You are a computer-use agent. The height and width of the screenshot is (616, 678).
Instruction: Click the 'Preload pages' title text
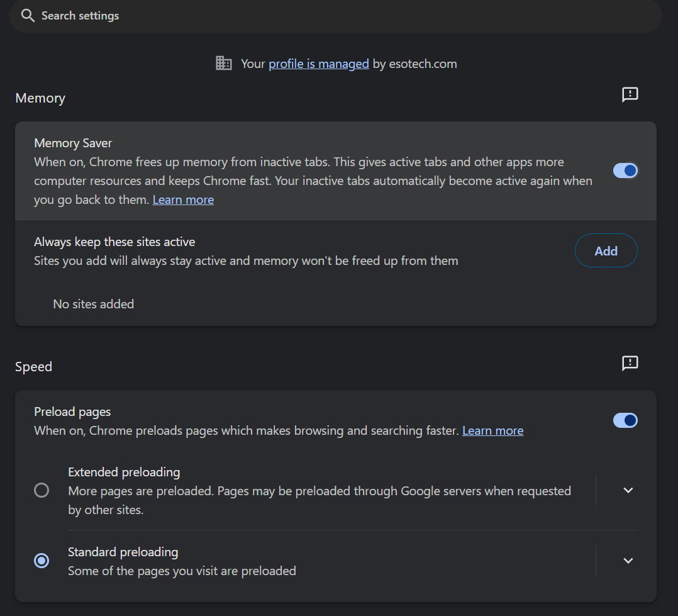click(x=72, y=412)
